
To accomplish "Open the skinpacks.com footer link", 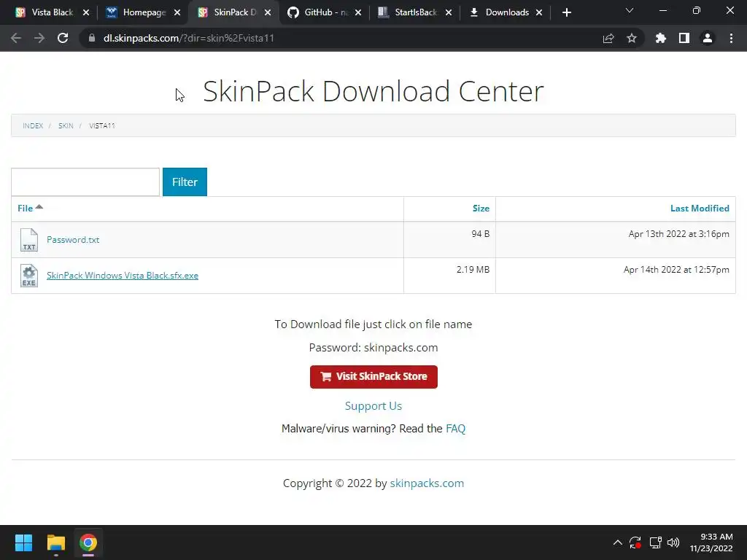I will (x=427, y=483).
